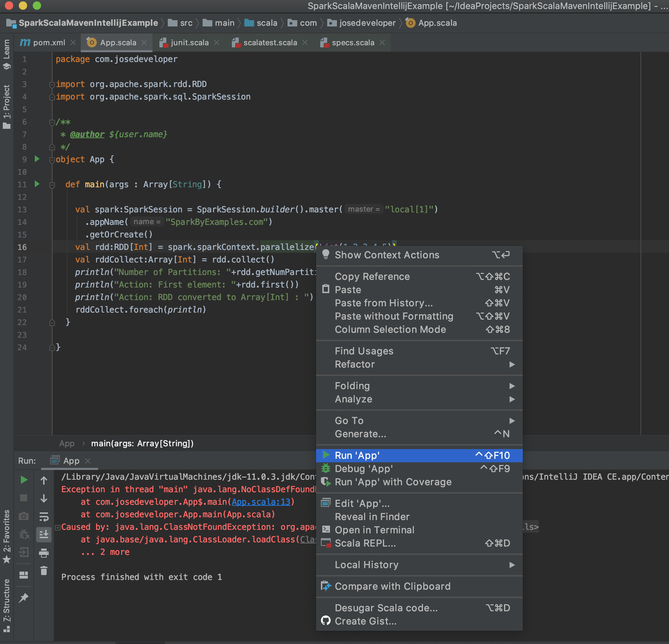Click the down the stack trace arrow
The width and height of the screenshot is (669, 644).
[44, 498]
